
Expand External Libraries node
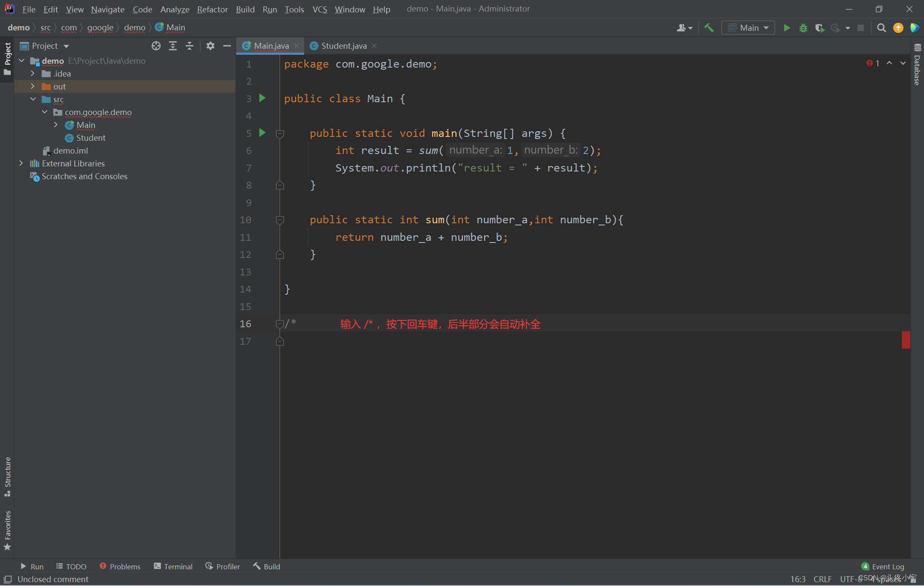click(x=21, y=163)
